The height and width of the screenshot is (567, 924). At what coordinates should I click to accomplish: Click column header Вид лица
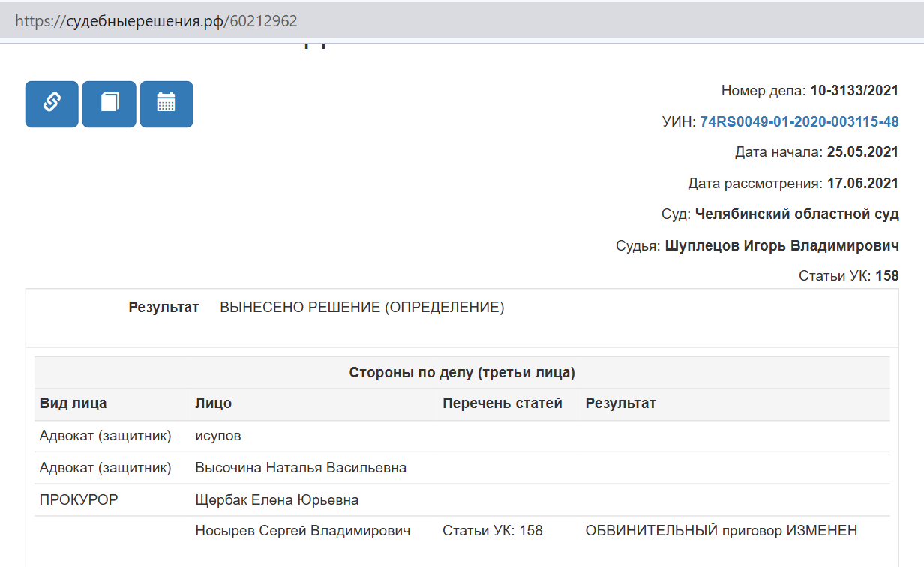click(x=73, y=403)
